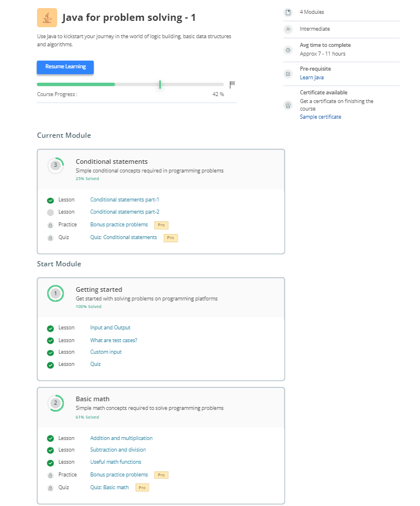Click the 42 % progress value
Screen dimensions: 420x506
(218, 94)
